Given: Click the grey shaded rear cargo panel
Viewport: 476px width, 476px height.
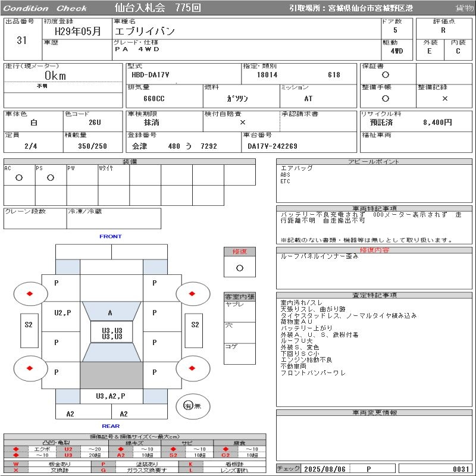Looking at the screenshot, I should (x=111, y=375).
